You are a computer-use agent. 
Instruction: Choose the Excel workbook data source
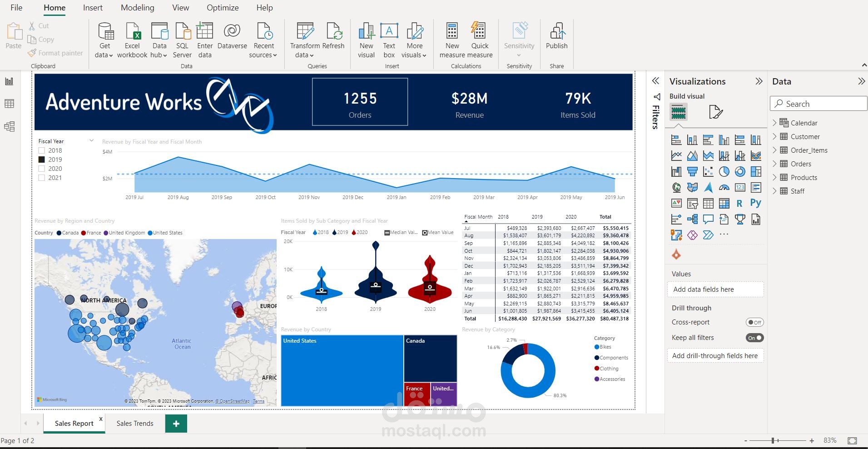132,40
